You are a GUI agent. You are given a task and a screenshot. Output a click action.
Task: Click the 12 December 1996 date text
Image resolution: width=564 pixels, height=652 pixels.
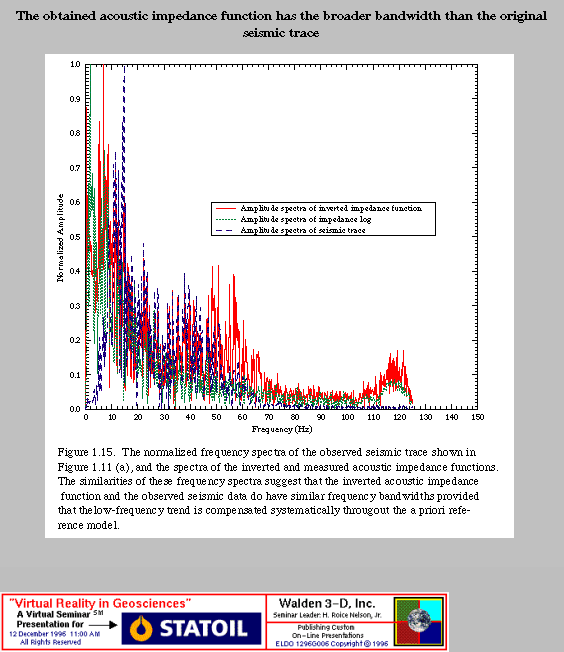(54, 634)
